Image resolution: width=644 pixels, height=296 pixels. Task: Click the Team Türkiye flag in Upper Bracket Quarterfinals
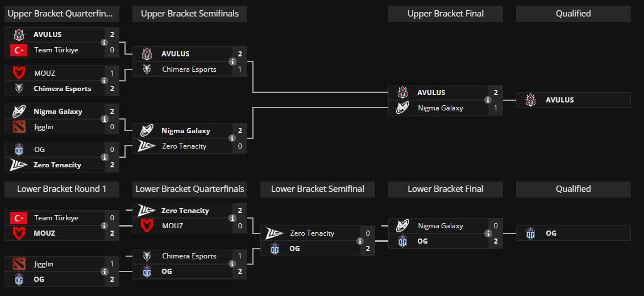coord(20,50)
